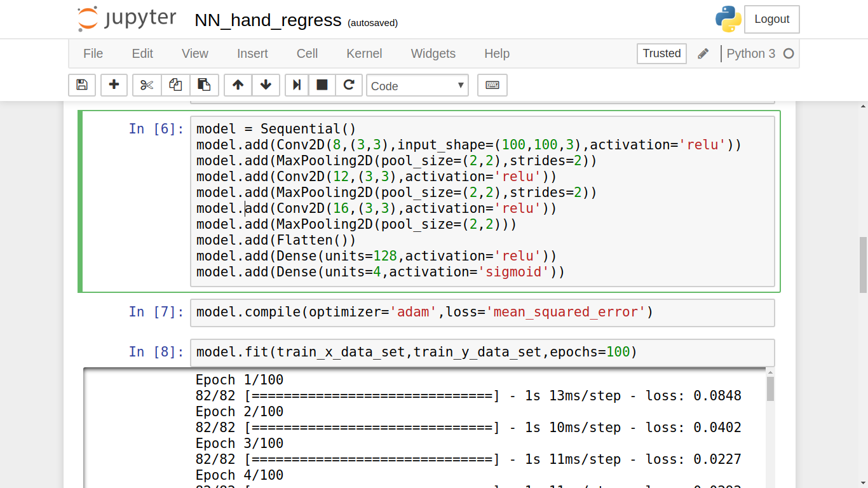Paste cells below icon
868x488 pixels.
pyautogui.click(x=204, y=85)
